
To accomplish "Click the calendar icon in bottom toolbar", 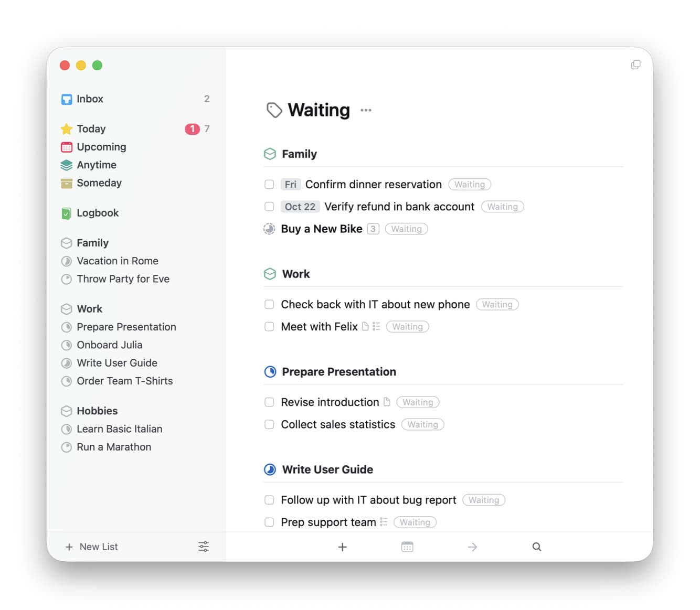I will pyautogui.click(x=407, y=547).
